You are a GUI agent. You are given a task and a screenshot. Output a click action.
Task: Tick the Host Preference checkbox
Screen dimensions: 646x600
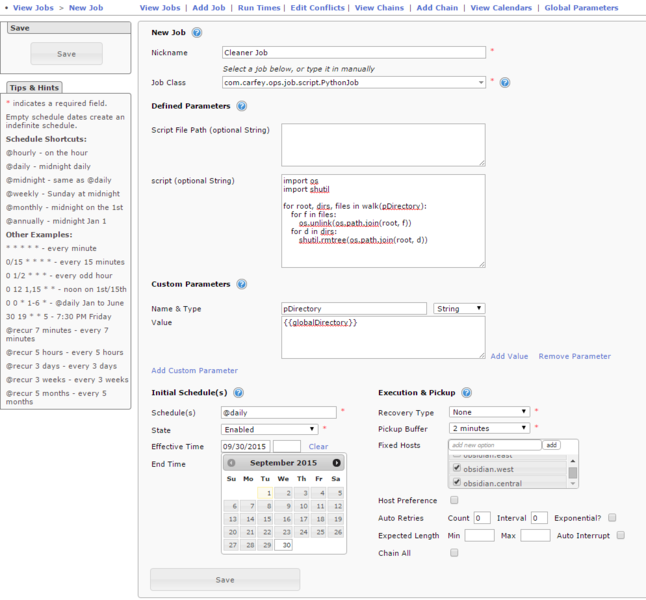pos(454,500)
